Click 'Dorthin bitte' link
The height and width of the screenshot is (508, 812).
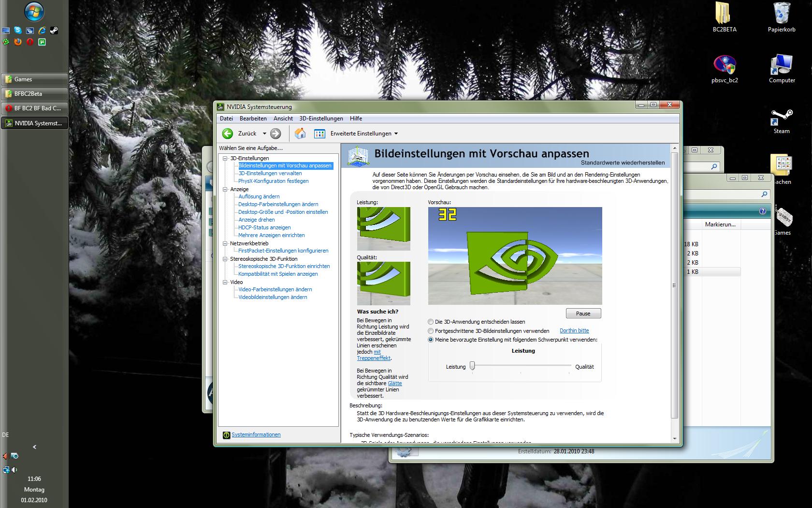click(x=574, y=331)
